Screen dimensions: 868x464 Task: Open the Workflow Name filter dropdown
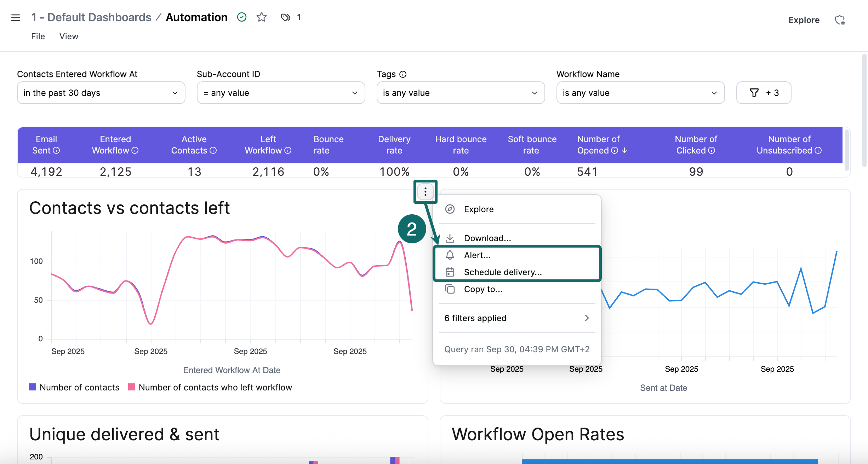640,93
